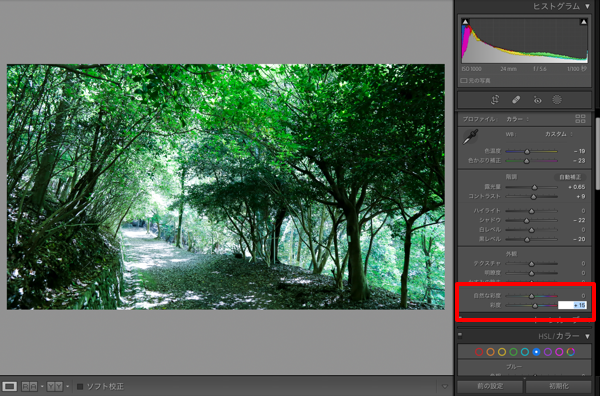Select the green color circle in HSL
600x396 pixels.
pyautogui.click(x=514, y=352)
